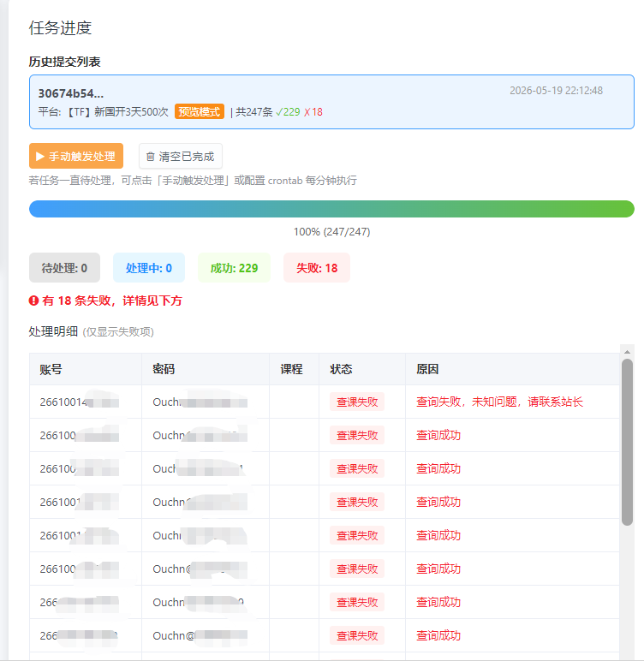The image size is (644, 661).
Task: Click the red exclamation warning icon
Action: [33, 301]
